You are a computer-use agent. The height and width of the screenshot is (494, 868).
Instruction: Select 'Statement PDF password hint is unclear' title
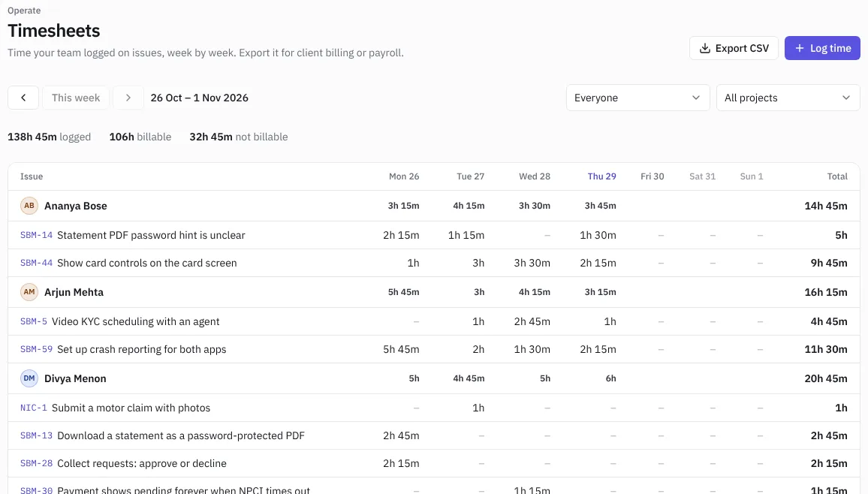click(151, 235)
